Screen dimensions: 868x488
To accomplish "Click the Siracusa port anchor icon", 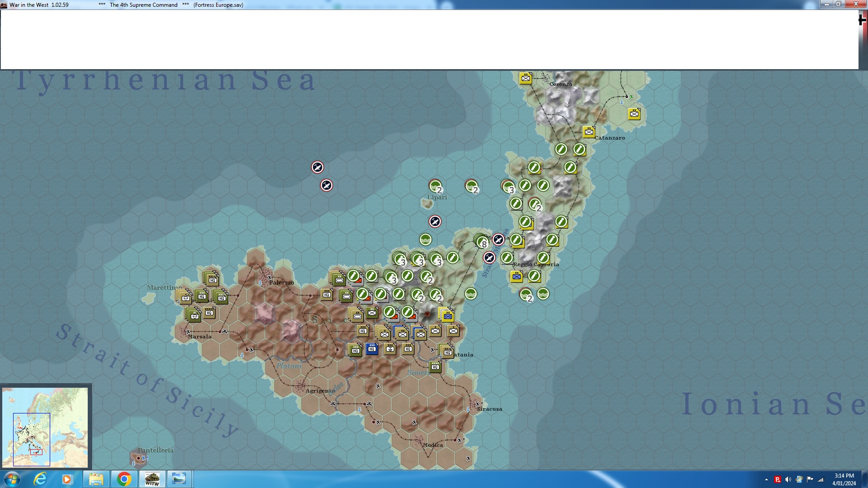I will [468, 409].
